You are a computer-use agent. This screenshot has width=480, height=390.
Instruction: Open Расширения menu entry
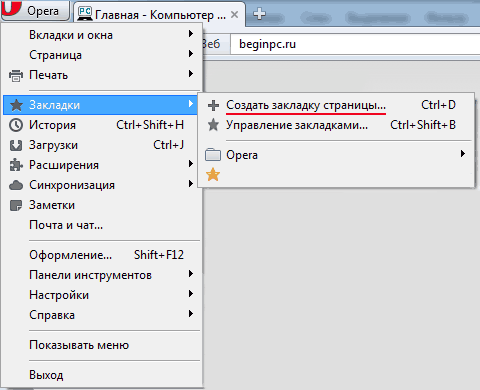pos(102,165)
